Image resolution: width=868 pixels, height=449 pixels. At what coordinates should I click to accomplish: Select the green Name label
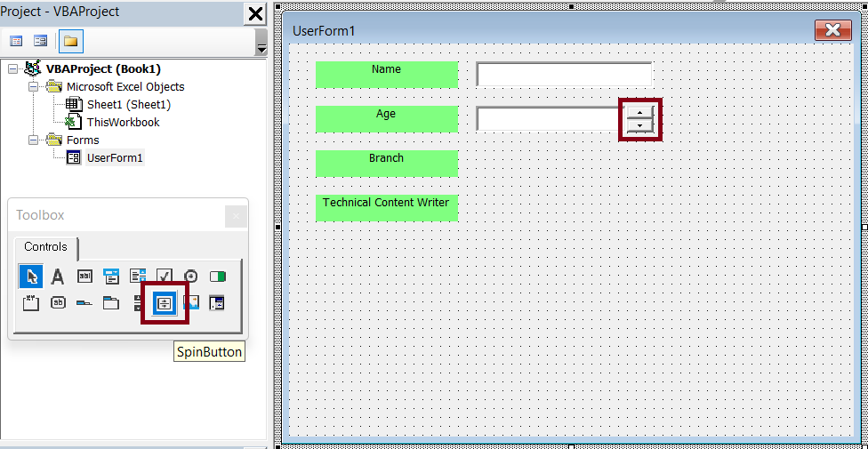pyautogui.click(x=386, y=74)
